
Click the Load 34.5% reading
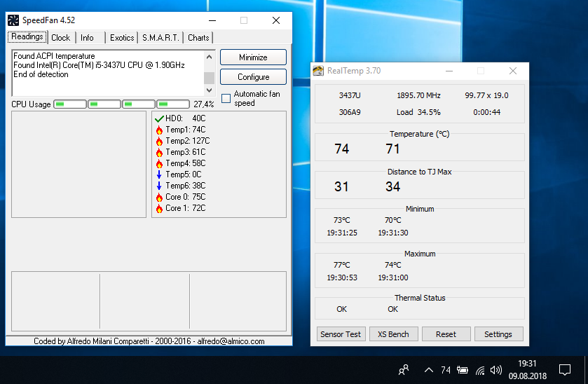point(418,113)
